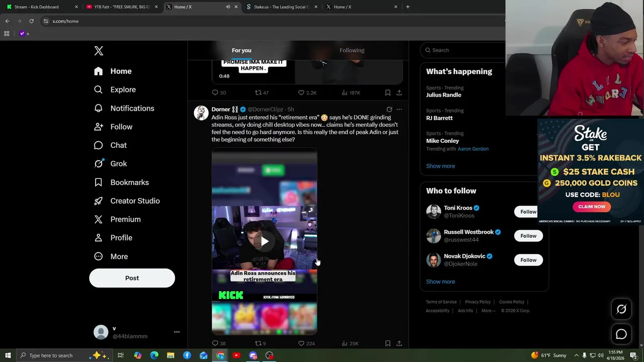Open a new browser tab
This screenshot has height=362, width=644.
coord(408,7)
